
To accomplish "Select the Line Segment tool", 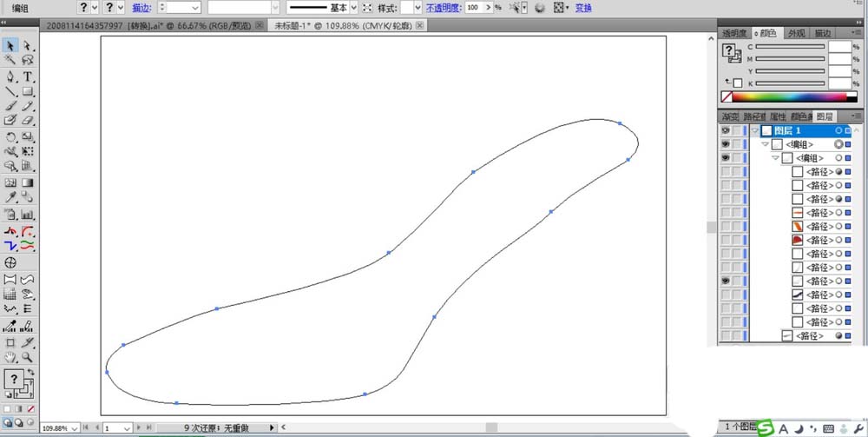I will click(x=10, y=91).
